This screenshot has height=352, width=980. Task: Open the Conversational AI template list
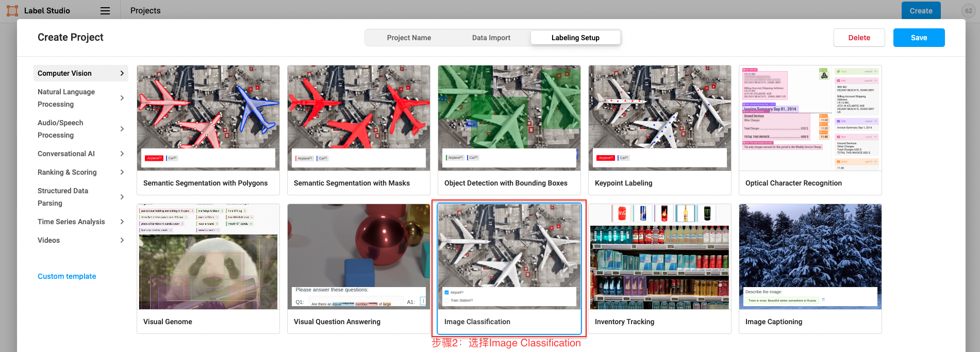pyautogui.click(x=80, y=154)
